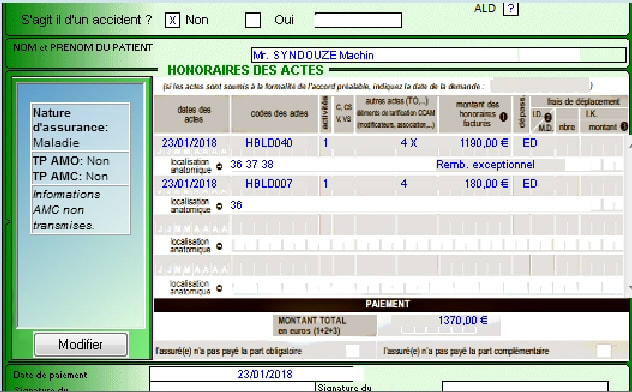Click the Modifier button

tap(81, 344)
